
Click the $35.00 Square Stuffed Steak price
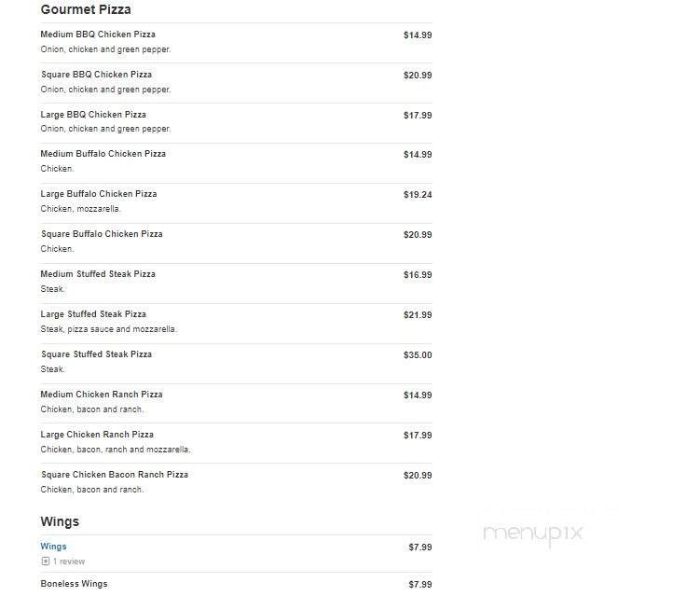[x=417, y=355]
